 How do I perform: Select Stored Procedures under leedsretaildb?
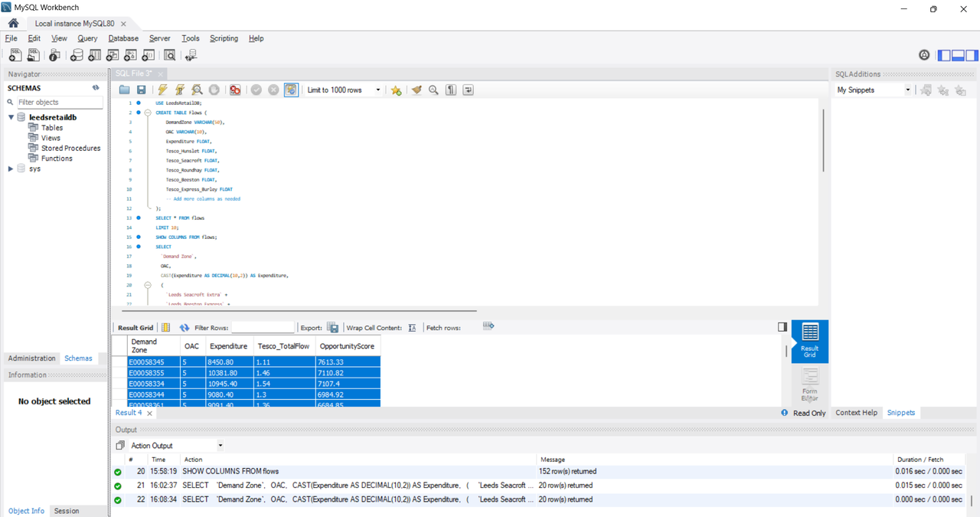(x=70, y=148)
